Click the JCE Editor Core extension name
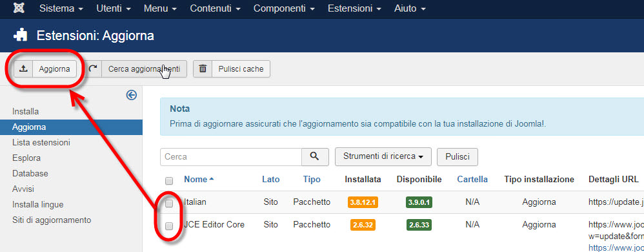This screenshot has width=644, height=252. (x=214, y=225)
